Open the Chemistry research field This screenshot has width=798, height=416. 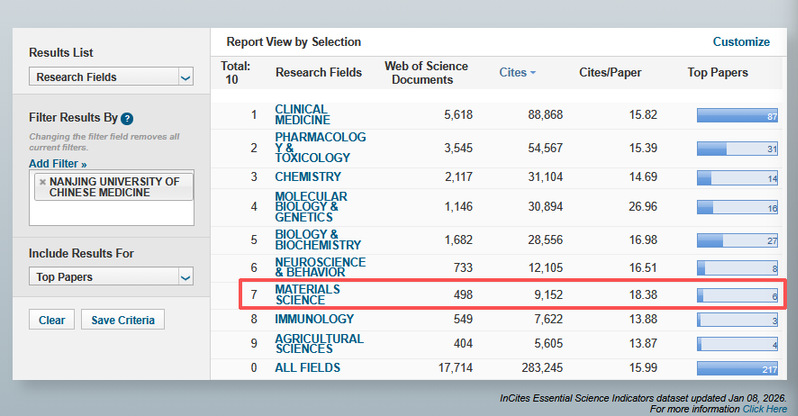click(x=309, y=177)
